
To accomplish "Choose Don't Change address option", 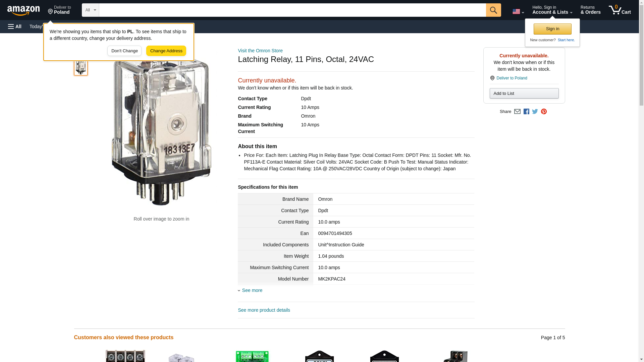I will click(124, 51).
